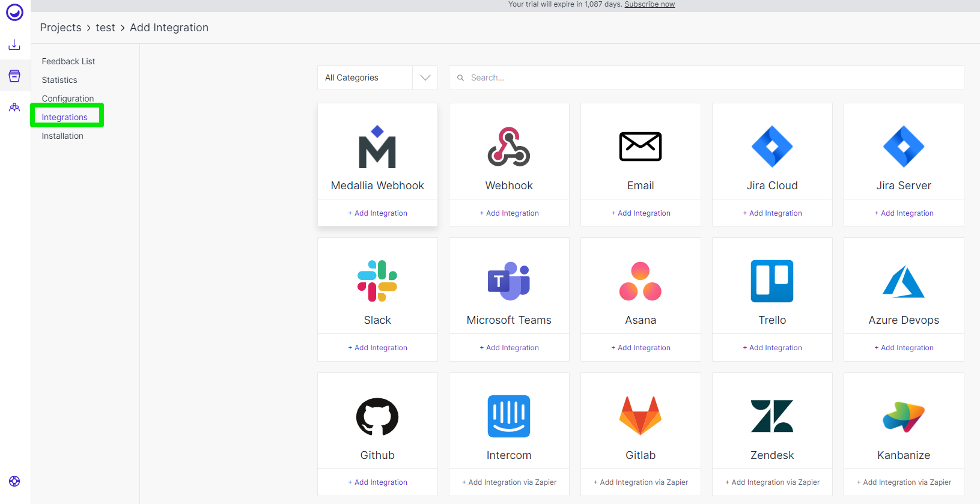Add Integration for Microsoft Teams
980x504 pixels.
(509, 348)
